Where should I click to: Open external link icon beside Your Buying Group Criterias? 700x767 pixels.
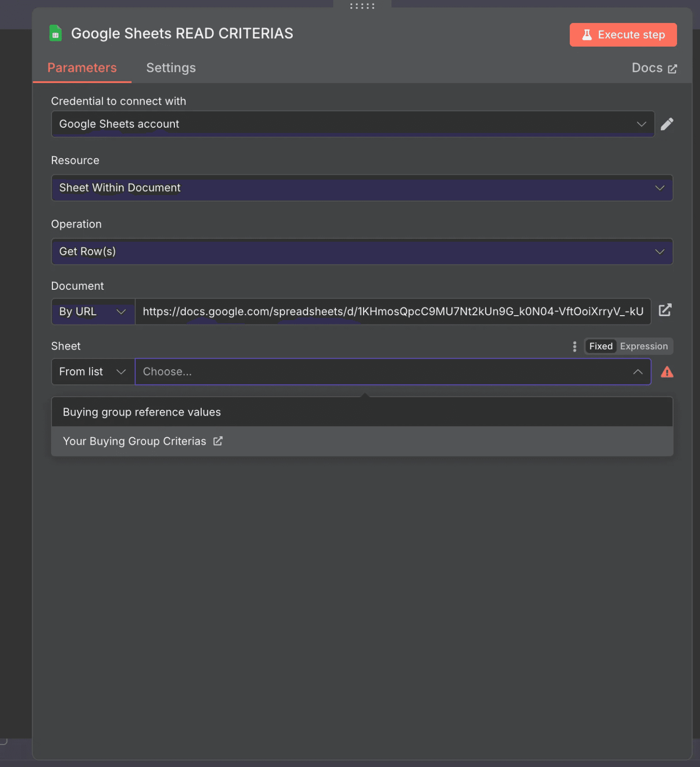(218, 441)
